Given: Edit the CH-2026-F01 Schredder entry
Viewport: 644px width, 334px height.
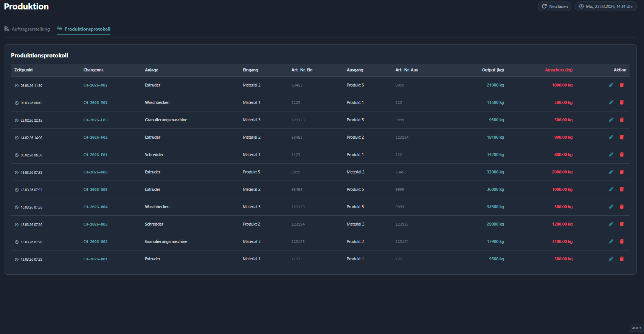Looking at the screenshot, I should 611,155.
